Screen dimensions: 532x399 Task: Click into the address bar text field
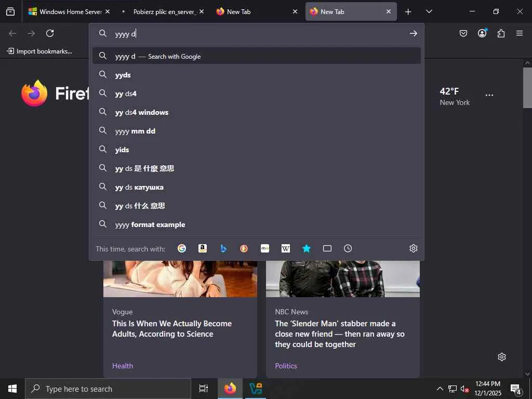click(260, 33)
